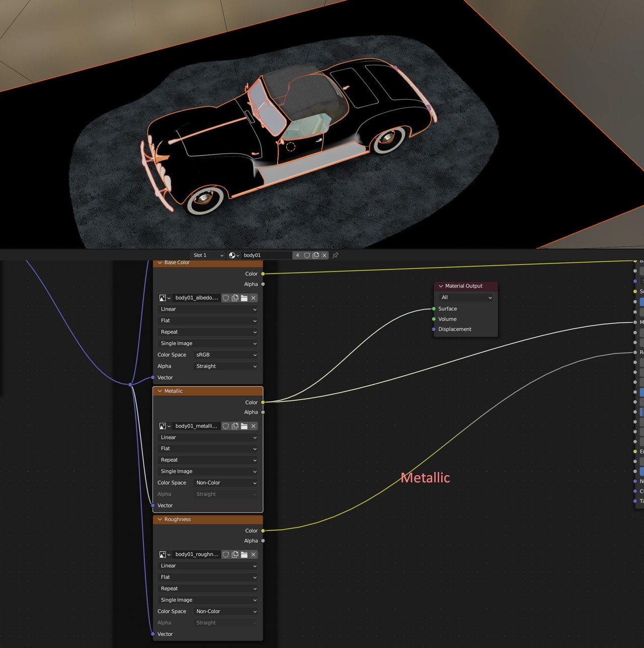Click Vector input socket of Roughness node

click(153, 634)
